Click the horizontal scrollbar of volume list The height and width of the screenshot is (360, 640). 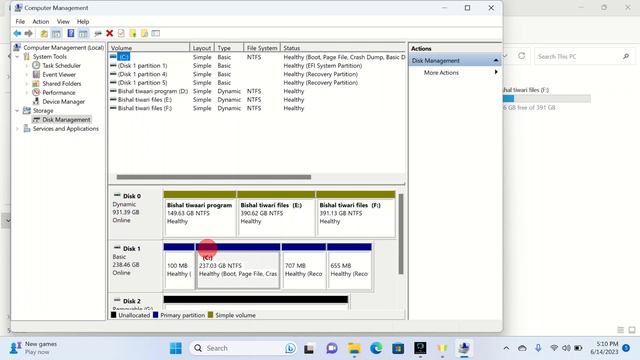coord(213,177)
